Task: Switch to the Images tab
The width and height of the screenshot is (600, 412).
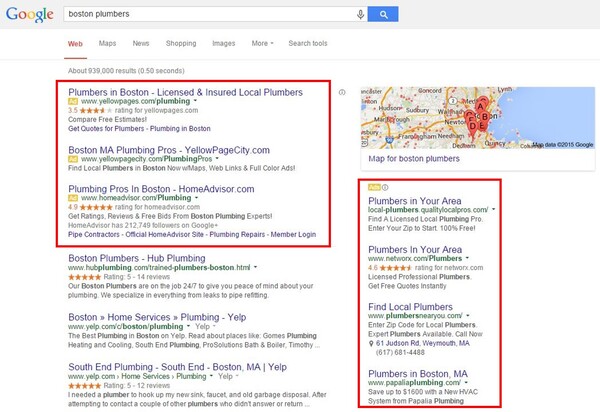Action: coord(223,44)
